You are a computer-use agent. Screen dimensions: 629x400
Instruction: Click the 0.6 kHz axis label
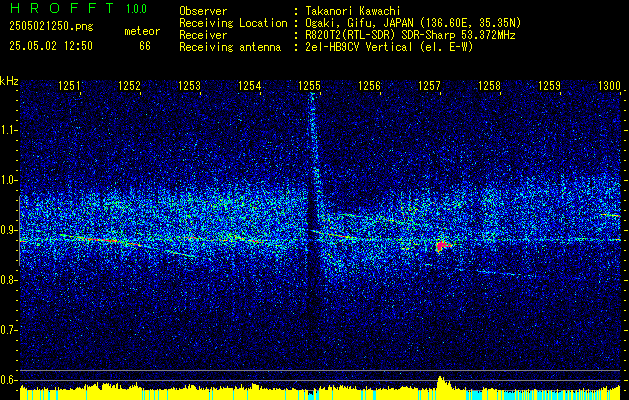[9, 380]
